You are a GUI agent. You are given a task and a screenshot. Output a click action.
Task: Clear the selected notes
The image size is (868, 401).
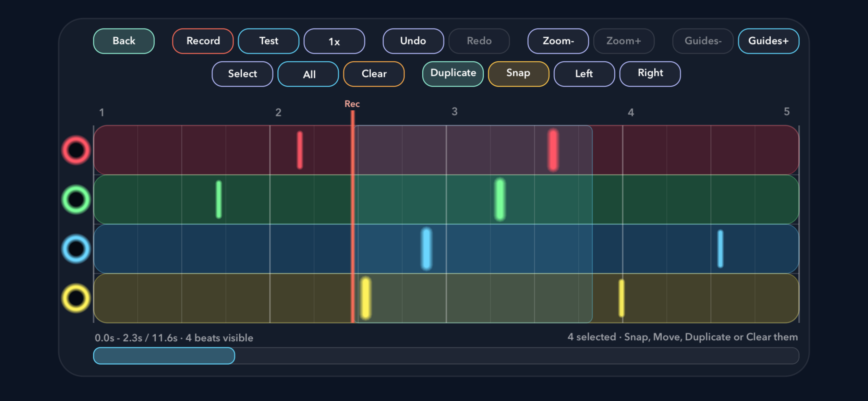374,74
